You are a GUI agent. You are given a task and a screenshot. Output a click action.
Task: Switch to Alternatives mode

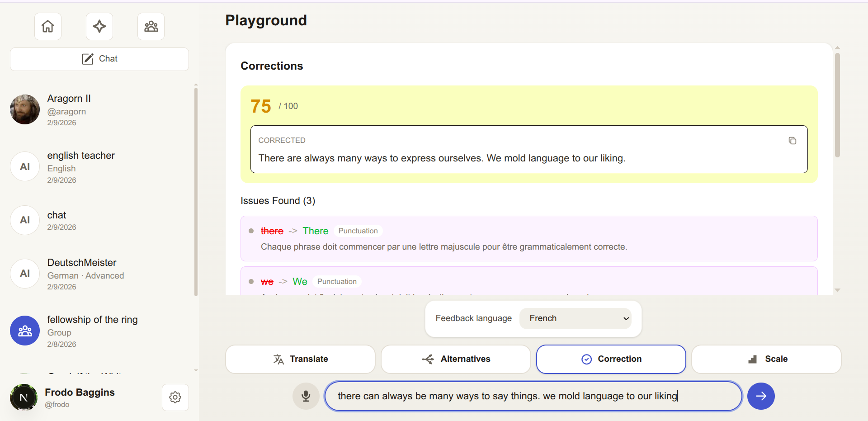pos(456,359)
